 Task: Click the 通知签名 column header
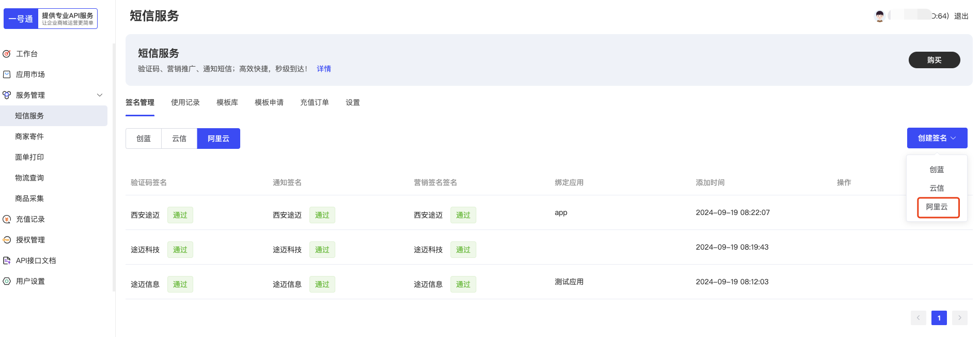click(x=287, y=182)
